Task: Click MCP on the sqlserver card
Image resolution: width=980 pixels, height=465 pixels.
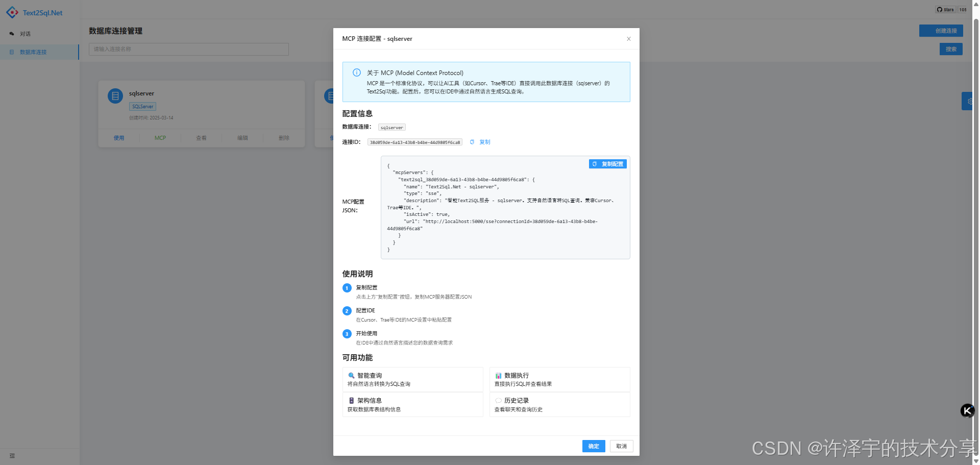Action: [160, 138]
